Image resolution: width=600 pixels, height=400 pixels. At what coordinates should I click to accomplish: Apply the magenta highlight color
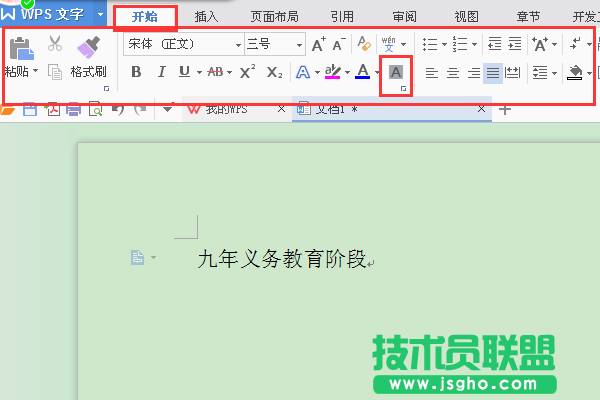(x=333, y=72)
